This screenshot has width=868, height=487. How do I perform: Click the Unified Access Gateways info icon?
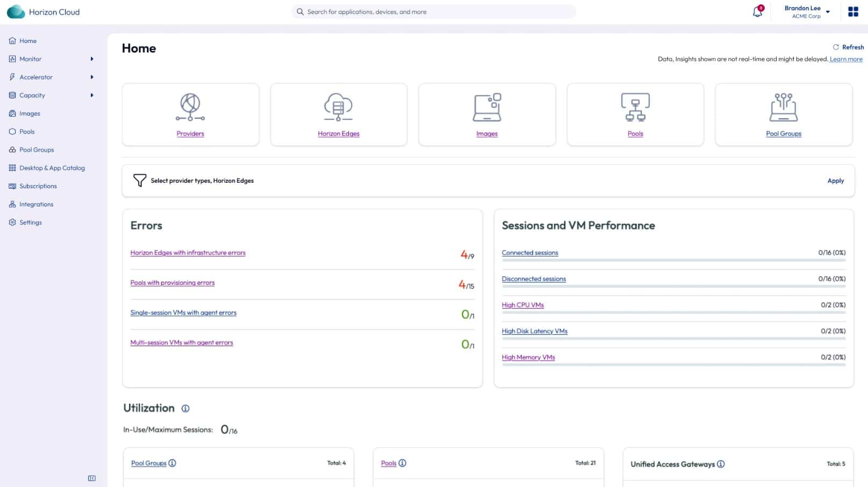coord(721,464)
